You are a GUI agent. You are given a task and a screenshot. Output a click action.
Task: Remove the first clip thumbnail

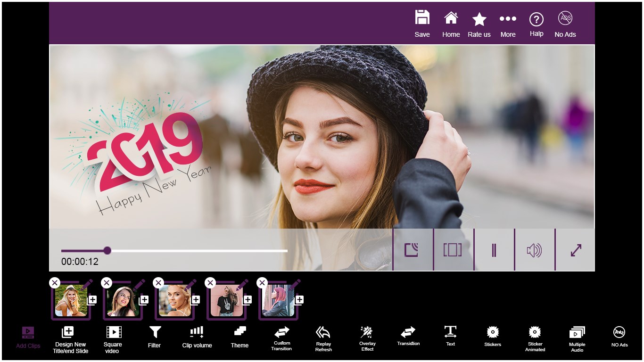click(55, 283)
